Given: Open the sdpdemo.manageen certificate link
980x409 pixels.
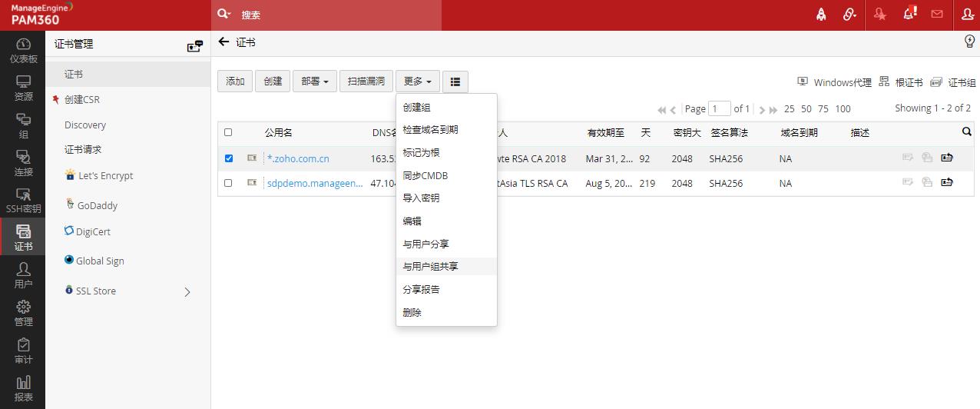Looking at the screenshot, I should [315, 183].
